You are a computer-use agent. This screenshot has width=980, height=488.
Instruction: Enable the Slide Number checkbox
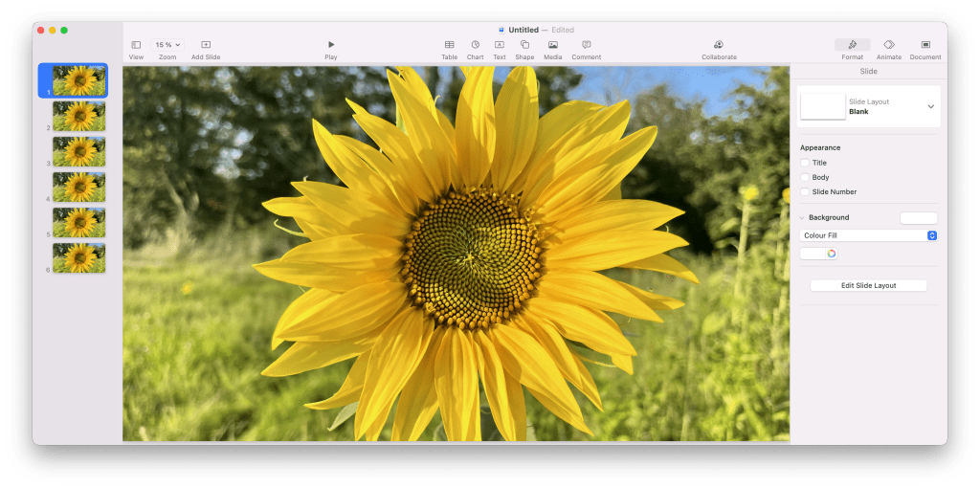coord(805,191)
